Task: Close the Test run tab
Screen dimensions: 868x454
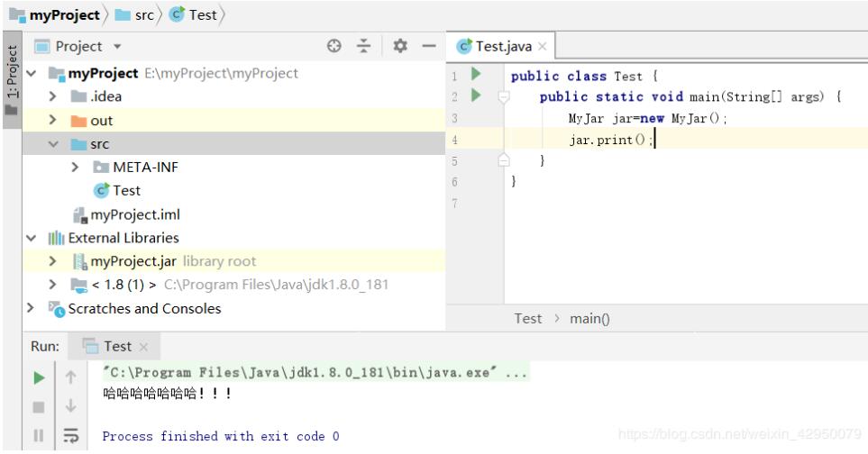Action: [x=143, y=347]
